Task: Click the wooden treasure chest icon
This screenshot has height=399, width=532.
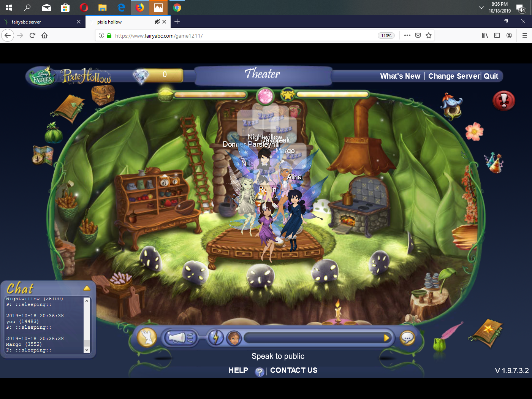Action: click(x=103, y=94)
